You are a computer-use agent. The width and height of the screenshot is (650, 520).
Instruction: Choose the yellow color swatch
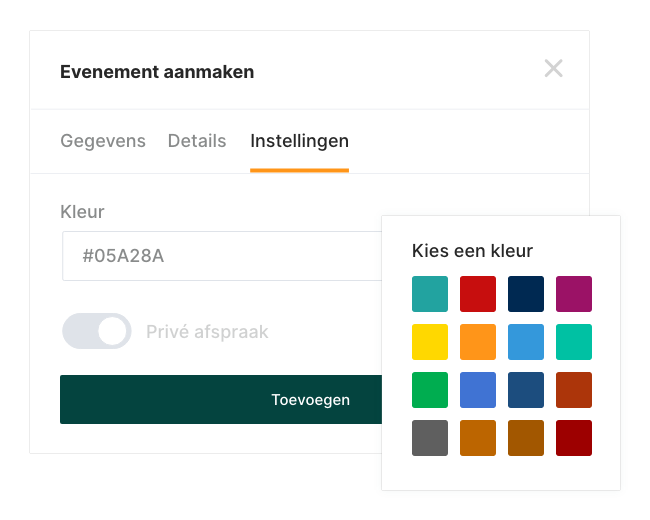pos(430,342)
